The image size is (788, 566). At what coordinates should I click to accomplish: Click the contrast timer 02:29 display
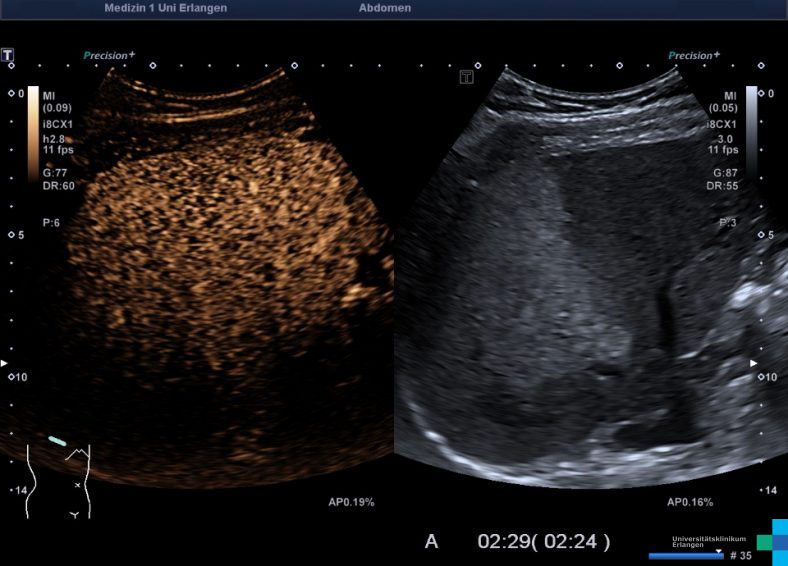(x=543, y=541)
